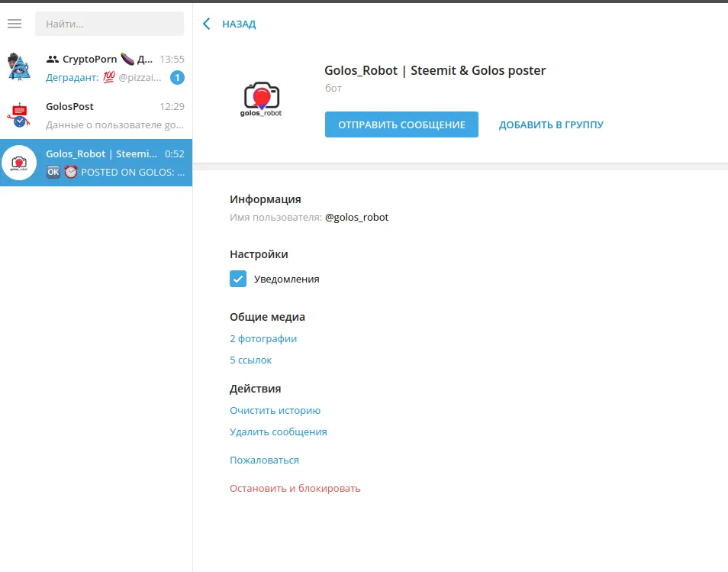
Task: Click the @golos_robot username
Action: point(356,218)
